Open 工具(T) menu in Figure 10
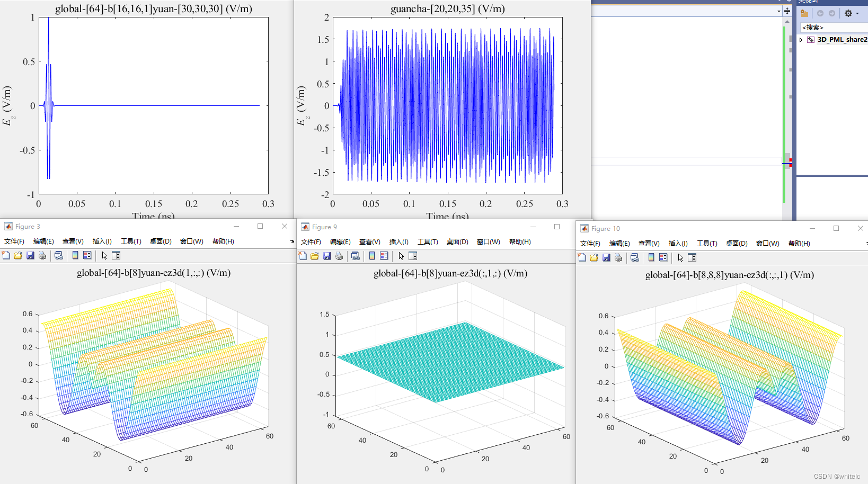868x484 pixels. coord(707,244)
